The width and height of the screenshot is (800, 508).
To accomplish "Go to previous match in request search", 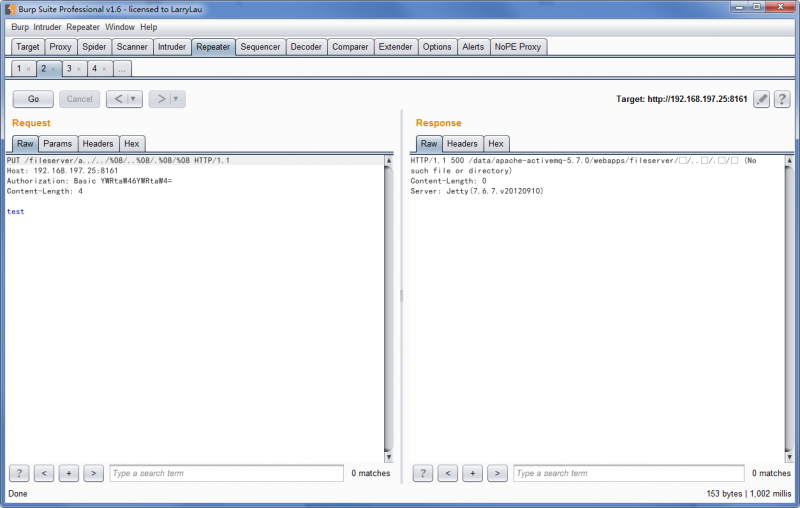I will point(44,473).
